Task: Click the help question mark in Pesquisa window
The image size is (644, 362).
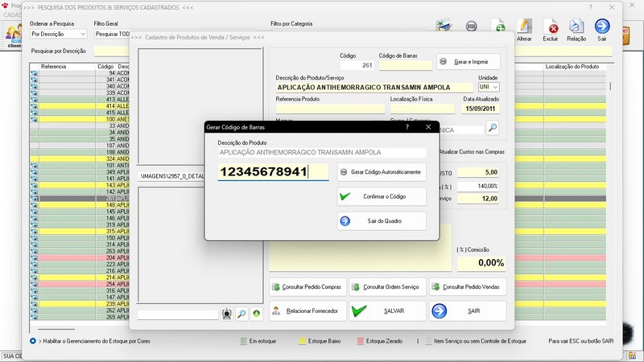Action: 590,7
